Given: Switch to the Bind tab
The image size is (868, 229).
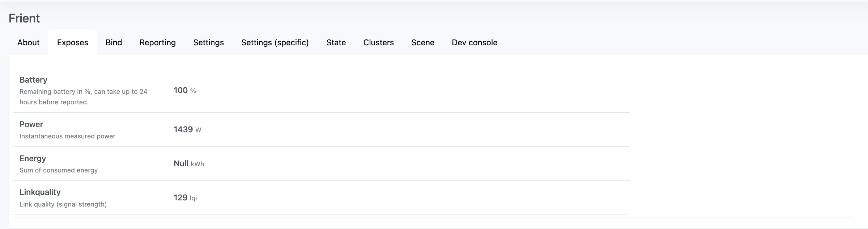Looking at the screenshot, I should point(114,42).
